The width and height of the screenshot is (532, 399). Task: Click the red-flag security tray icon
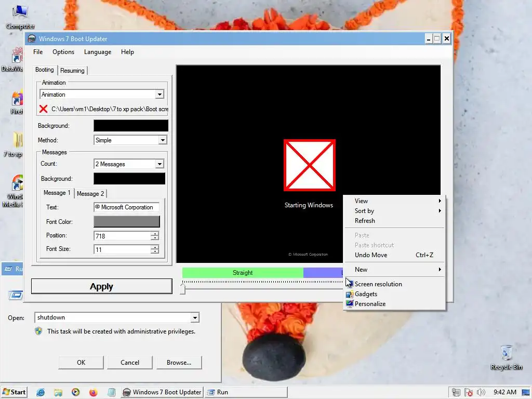pyautogui.click(x=469, y=392)
